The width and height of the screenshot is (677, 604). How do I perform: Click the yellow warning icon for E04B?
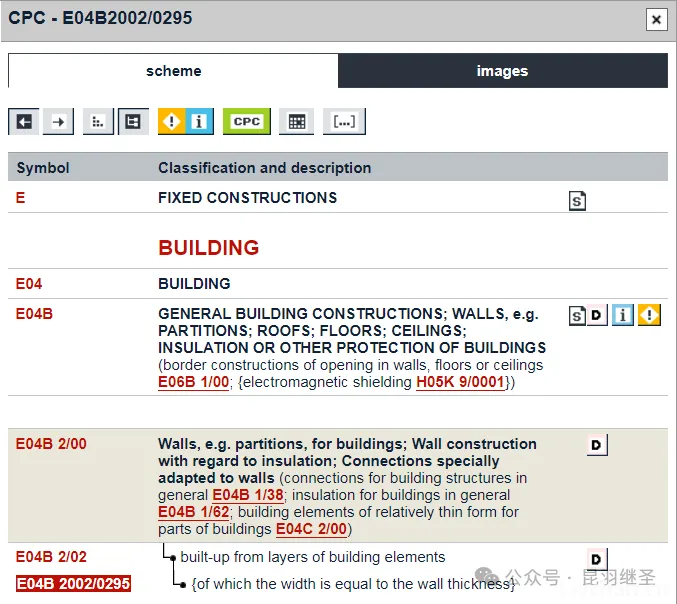click(649, 316)
